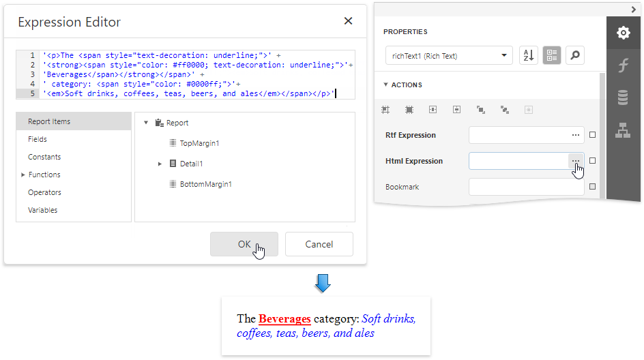
Task: Toggle the square marker beside Rtf Expression
Action: click(592, 135)
